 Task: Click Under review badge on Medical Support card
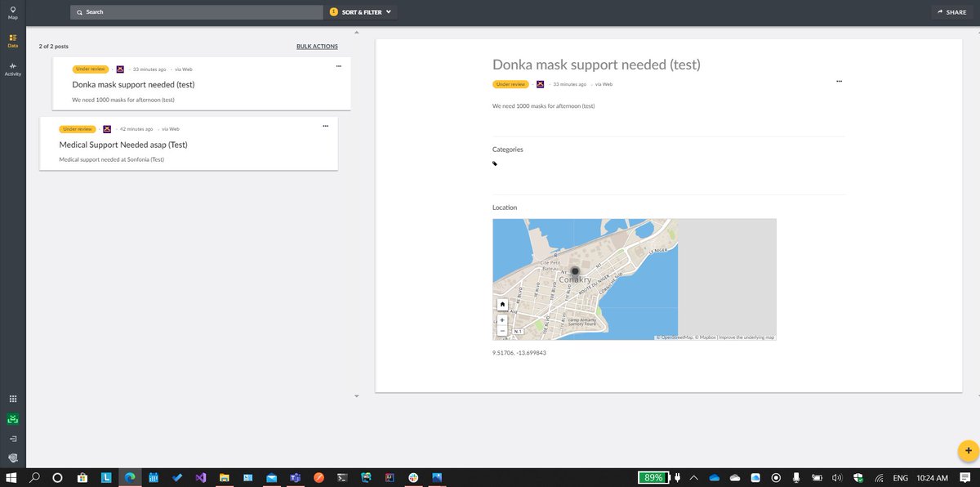pyautogui.click(x=77, y=129)
